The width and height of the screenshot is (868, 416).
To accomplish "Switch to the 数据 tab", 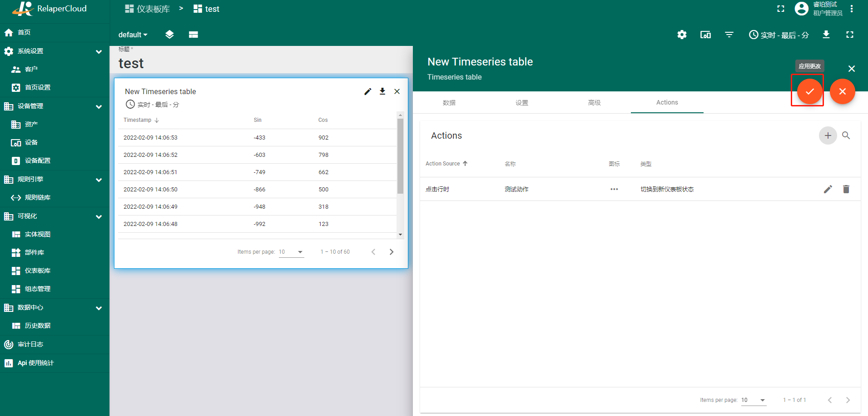I will click(x=449, y=103).
